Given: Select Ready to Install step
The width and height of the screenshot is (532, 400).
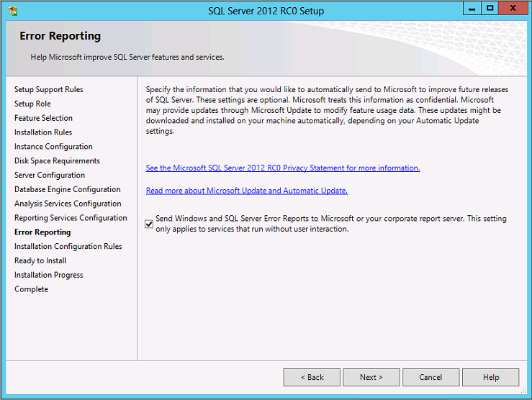Looking at the screenshot, I should (40, 260).
